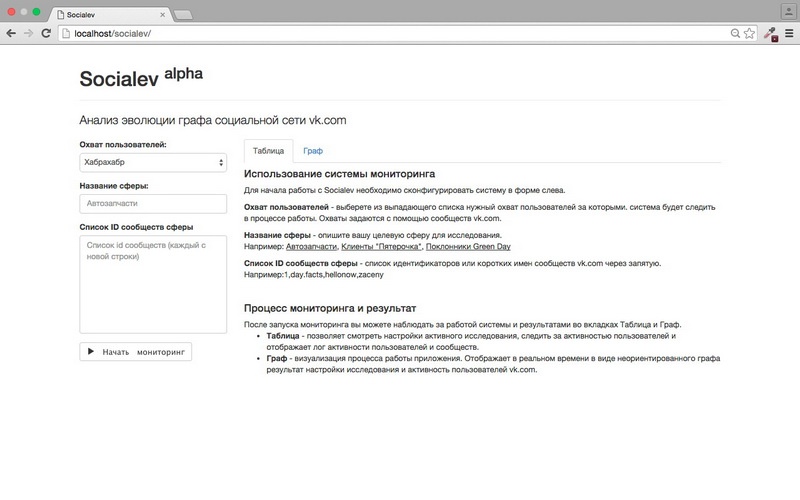Select the Socialev browser tab

click(x=110, y=15)
